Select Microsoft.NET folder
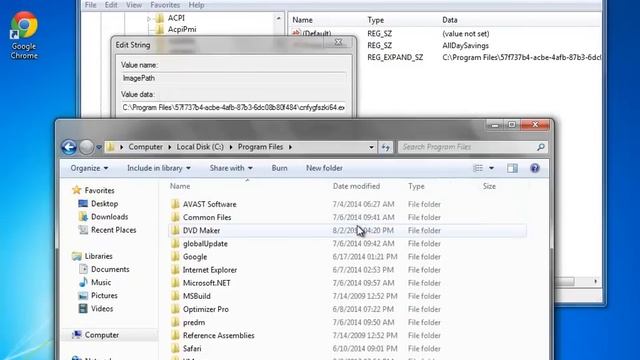 pos(207,283)
